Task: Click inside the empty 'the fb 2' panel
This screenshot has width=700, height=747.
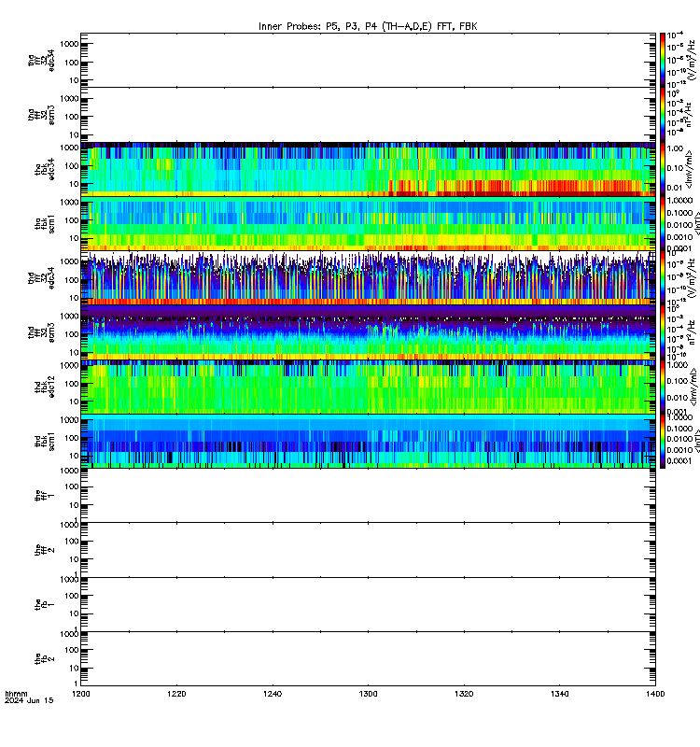Action: pyautogui.click(x=368, y=659)
